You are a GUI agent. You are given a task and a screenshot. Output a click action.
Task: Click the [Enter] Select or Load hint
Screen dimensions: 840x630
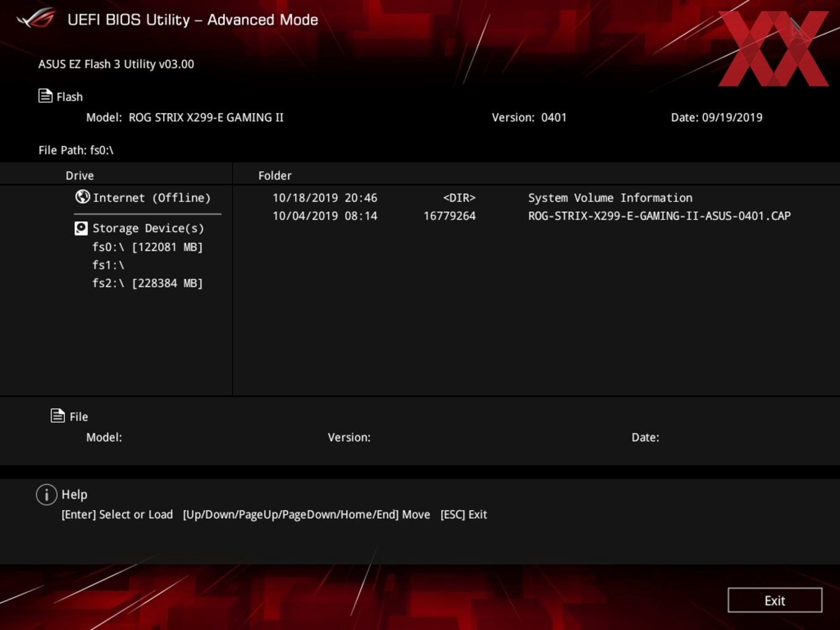(x=117, y=514)
